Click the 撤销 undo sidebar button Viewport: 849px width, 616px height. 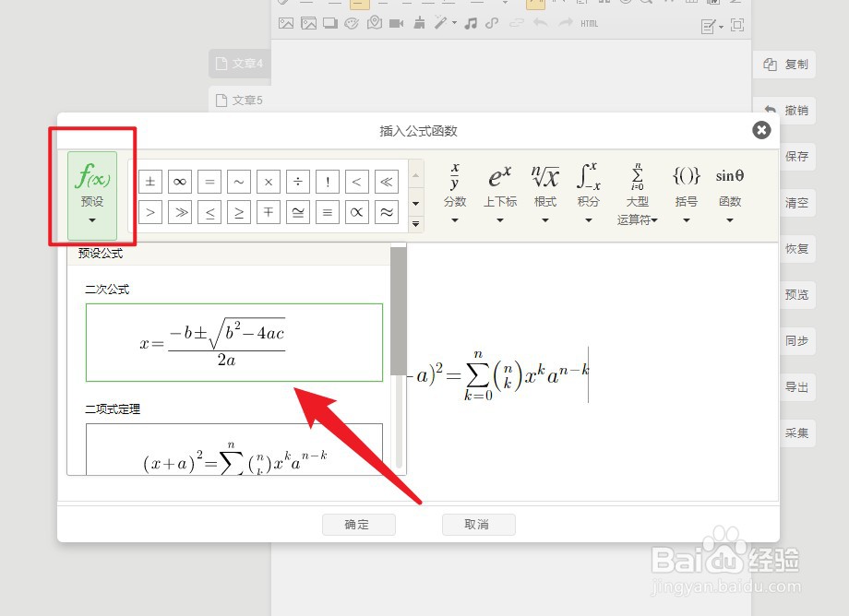click(x=784, y=111)
